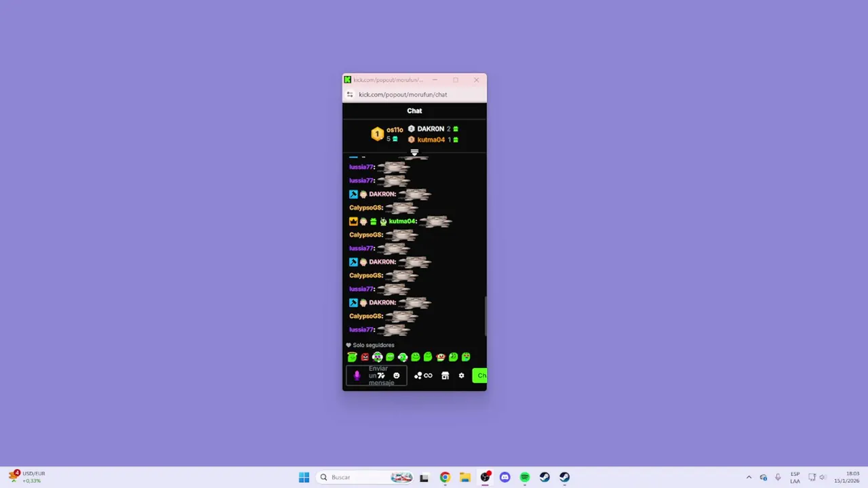Image resolution: width=868 pixels, height=488 pixels.
Task: Insert the green halo angel emote
Action: click(352, 357)
